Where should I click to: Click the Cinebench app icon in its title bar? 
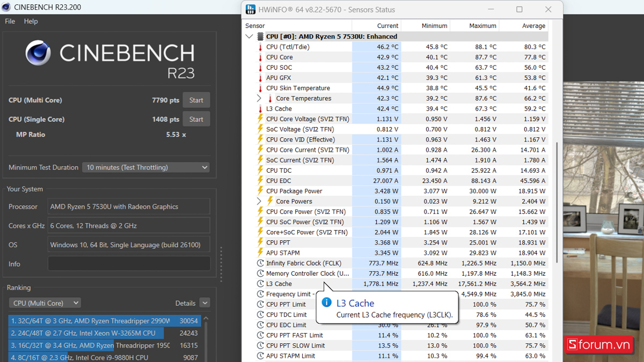click(x=6, y=7)
